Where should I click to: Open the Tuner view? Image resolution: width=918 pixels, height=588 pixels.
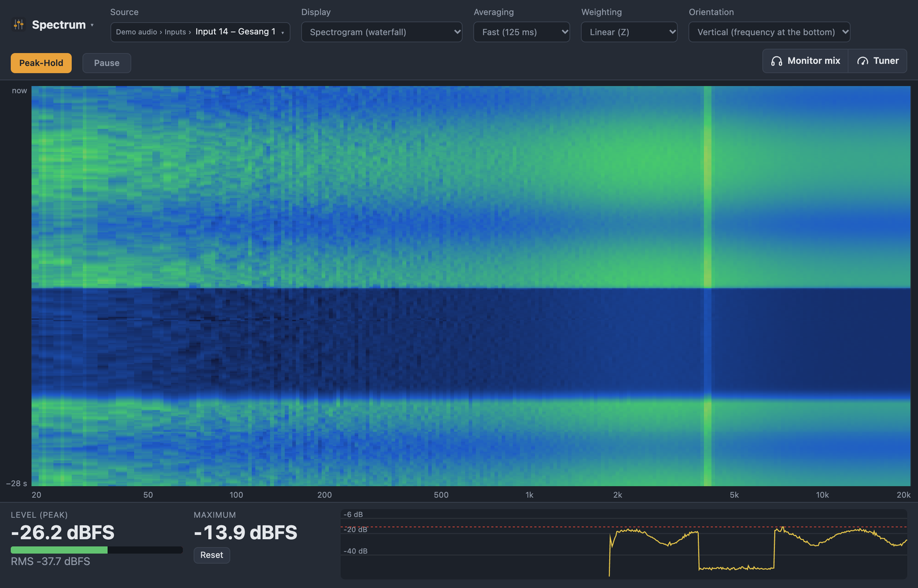point(878,61)
